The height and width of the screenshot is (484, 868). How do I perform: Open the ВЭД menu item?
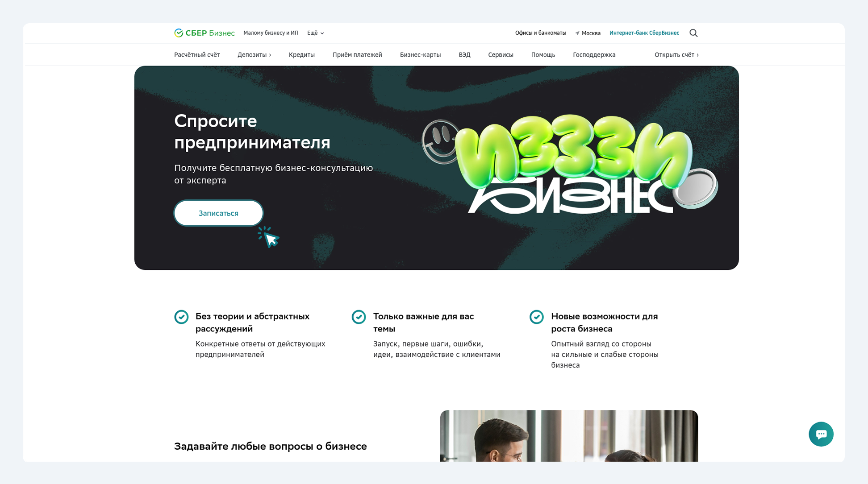(x=464, y=55)
